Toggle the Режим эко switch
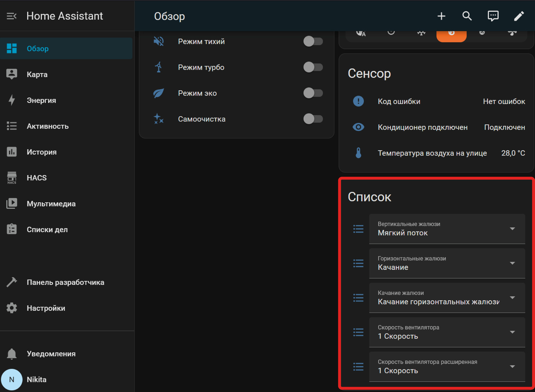This screenshot has width=535, height=392. pyautogui.click(x=313, y=93)
